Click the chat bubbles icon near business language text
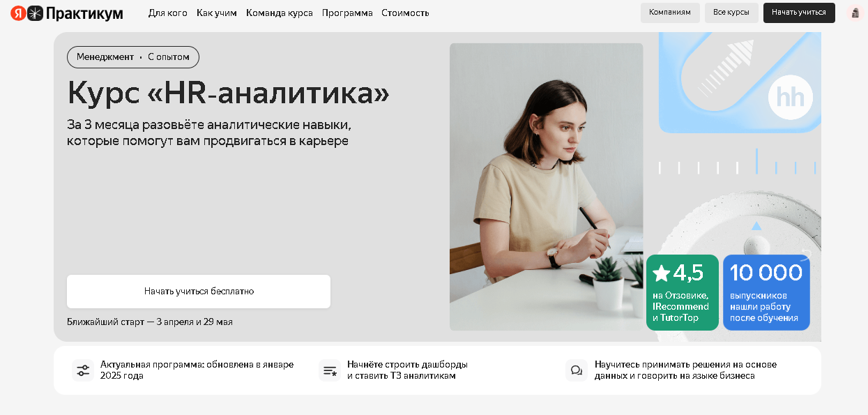This screenshot has height=415, width=868. [x=577, y=370]
